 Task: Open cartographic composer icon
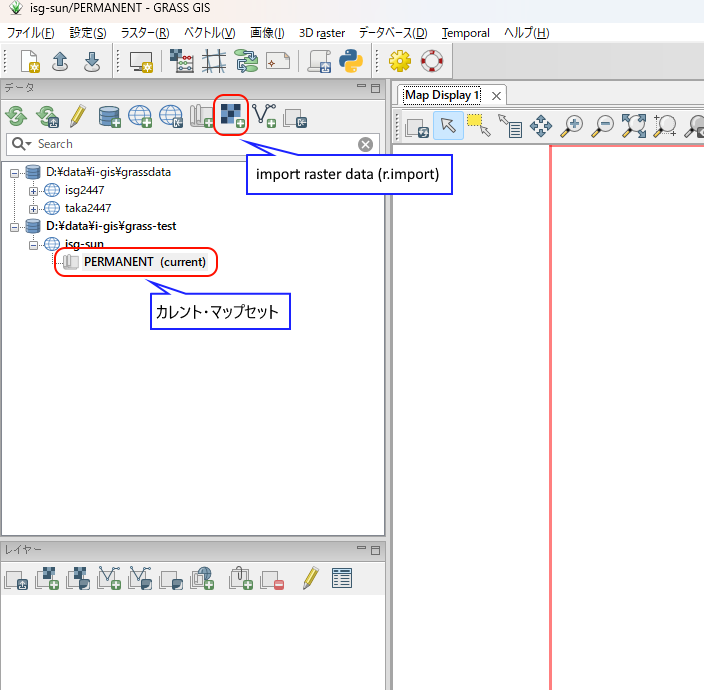(x=278, y=61)
